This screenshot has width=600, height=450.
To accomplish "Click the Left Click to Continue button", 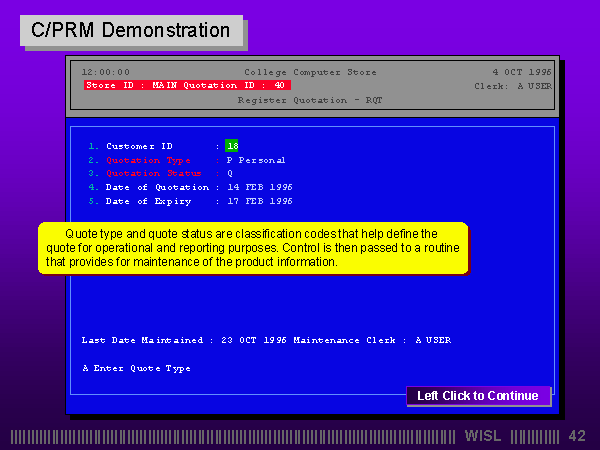I will (478, 396).
